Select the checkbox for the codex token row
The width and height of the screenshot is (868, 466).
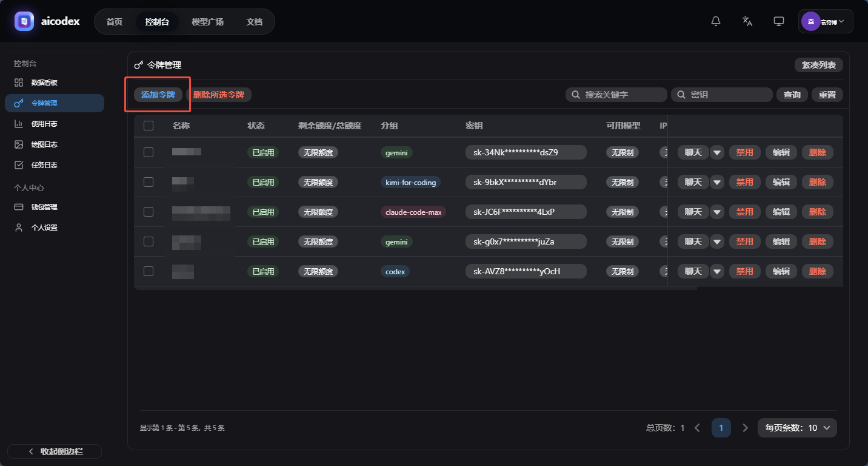click(x=149, y=271)
